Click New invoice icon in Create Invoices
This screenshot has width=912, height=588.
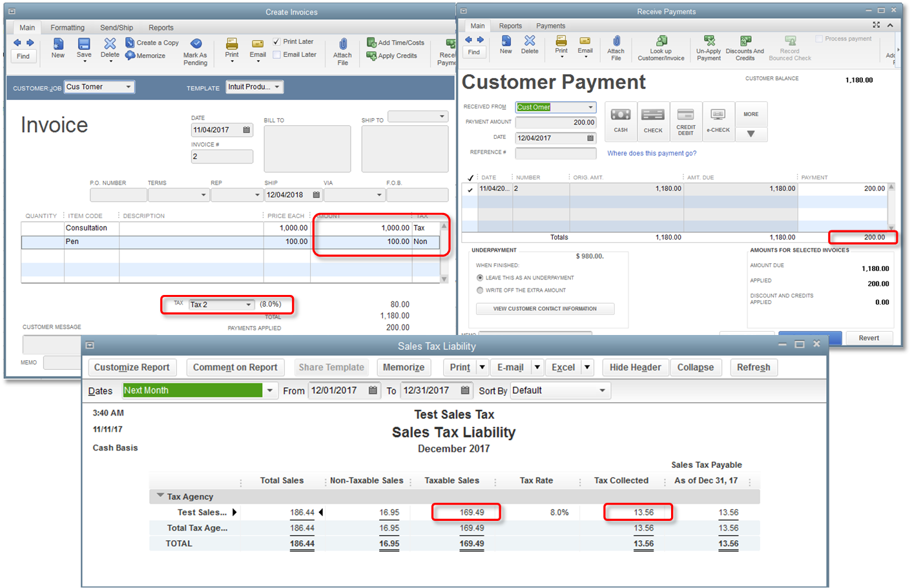58,43
